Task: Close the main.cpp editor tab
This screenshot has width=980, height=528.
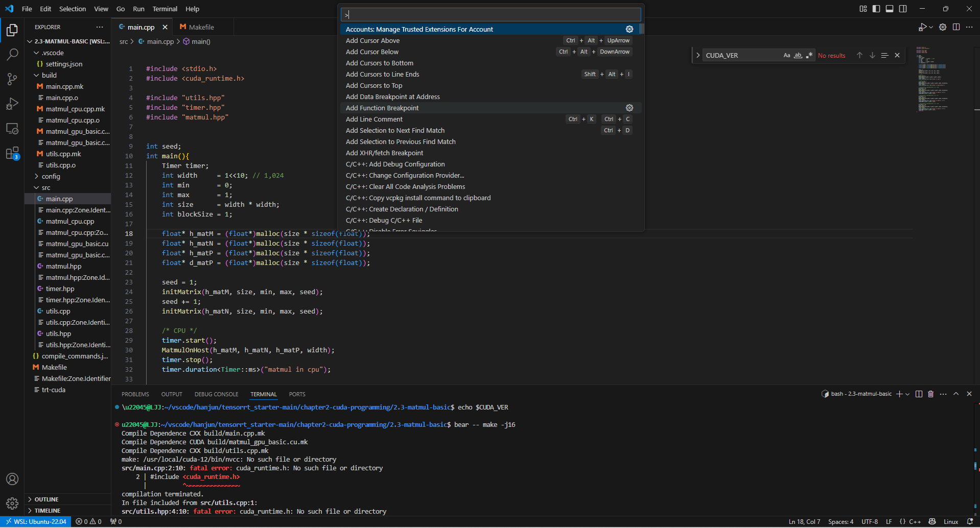Action: point(165,27)
